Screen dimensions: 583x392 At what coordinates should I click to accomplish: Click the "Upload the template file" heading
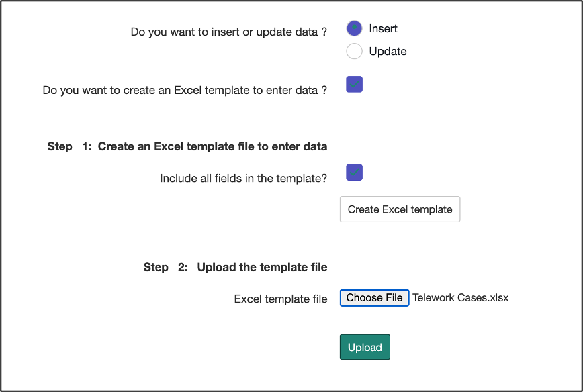[x=262, y=267]
